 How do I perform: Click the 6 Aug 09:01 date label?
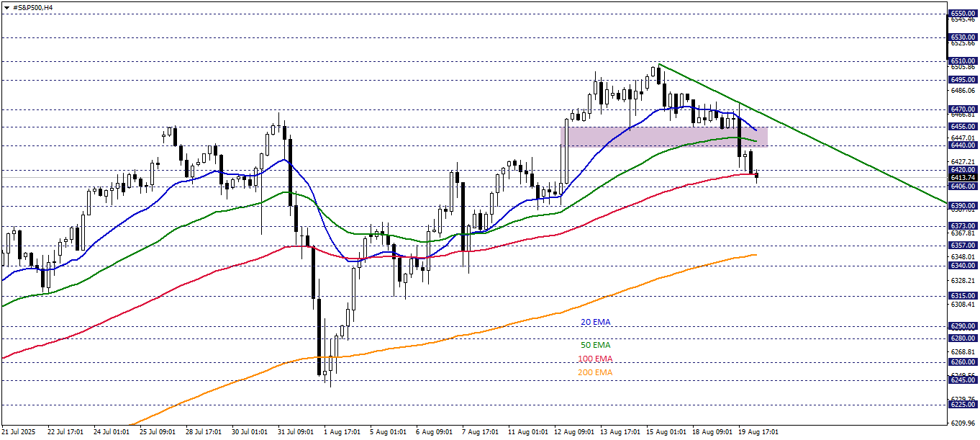coord(434,432)
